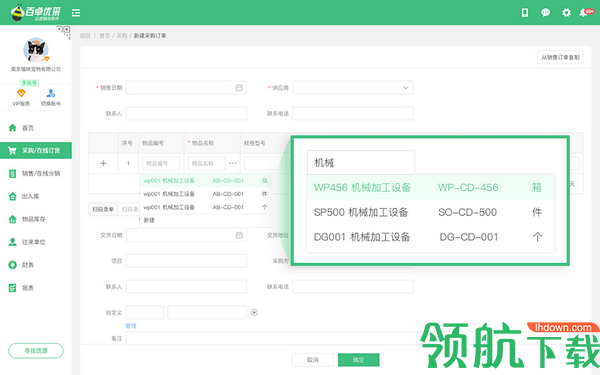Focus the 交货日期 date field
The image size is (600, 375).
pos(186,235)
